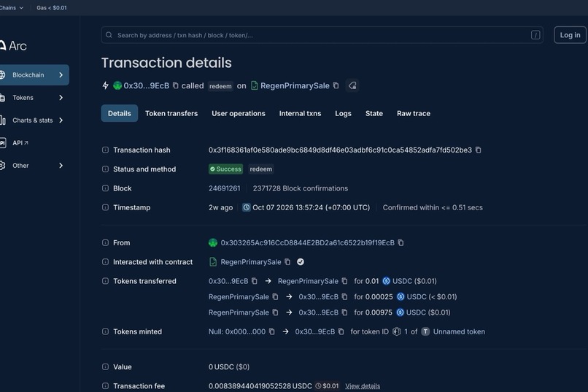This screenshot has width=588, height=392.
Task: Click the info icon for Tokens transferred
Action: pos(105,281)
